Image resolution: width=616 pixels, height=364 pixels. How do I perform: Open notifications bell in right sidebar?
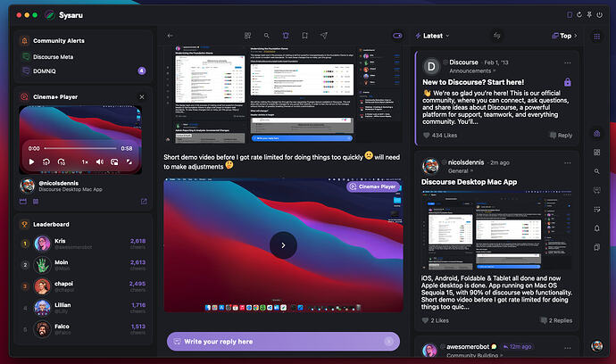pos(596,228)
